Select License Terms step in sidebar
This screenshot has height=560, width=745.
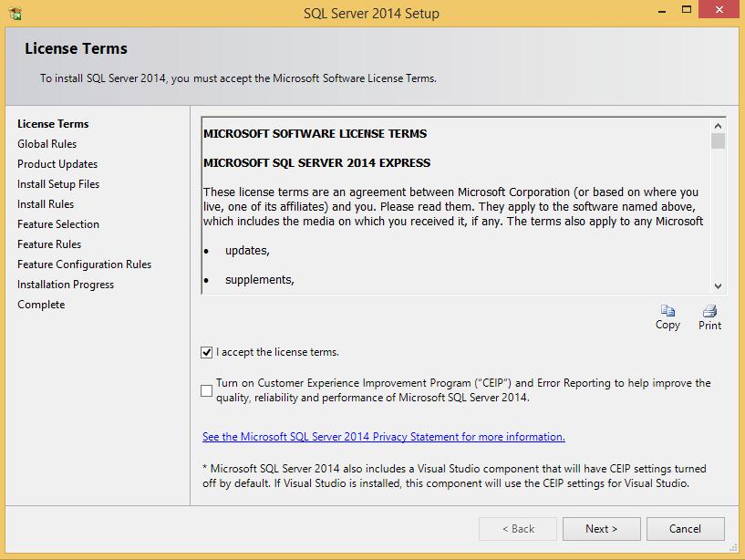[53, 124]
